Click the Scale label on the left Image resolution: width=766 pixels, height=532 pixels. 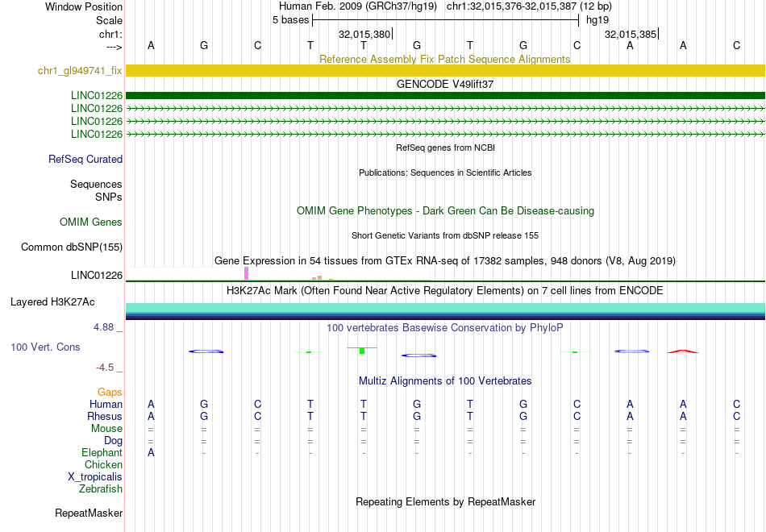click(x=109, y=20)
